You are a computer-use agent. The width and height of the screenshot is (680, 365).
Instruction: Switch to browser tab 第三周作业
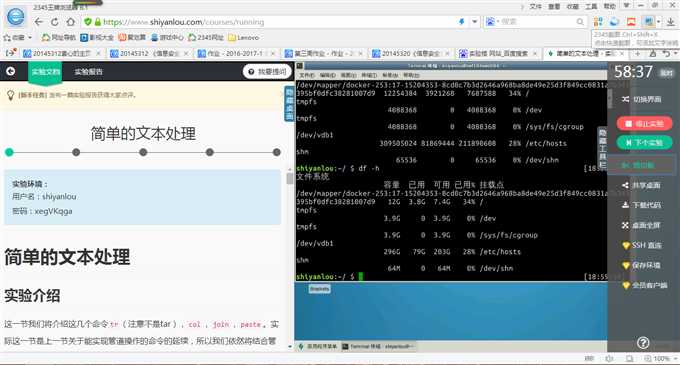pos(323,53)
